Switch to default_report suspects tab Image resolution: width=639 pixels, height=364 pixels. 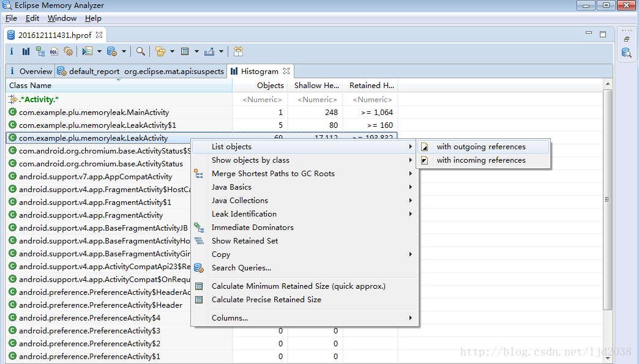pos(140,71)
